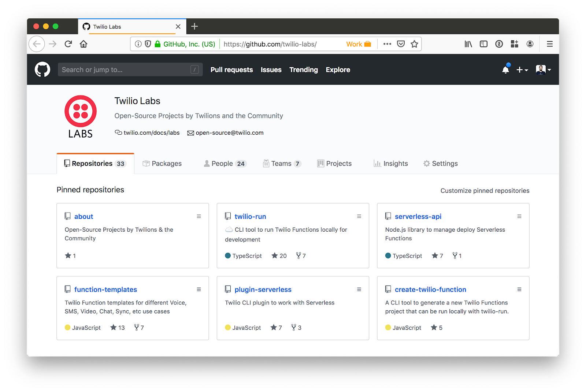Open GitHub notifications bell
586x392 pixels.
(x=505, y=69)
